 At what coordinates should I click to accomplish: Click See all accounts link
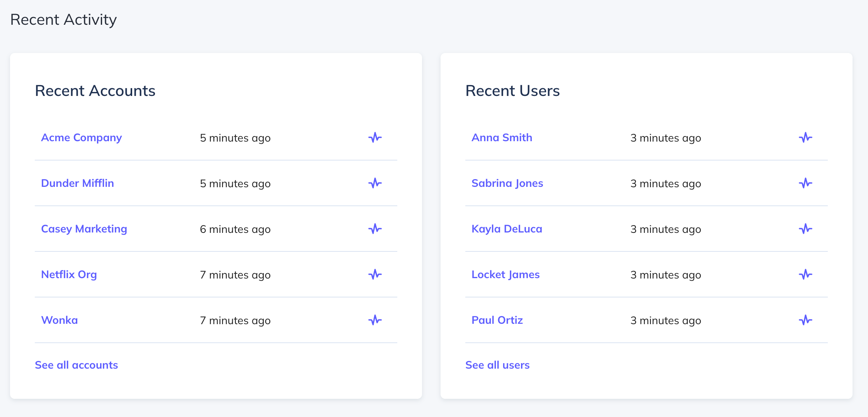[76, 365]
